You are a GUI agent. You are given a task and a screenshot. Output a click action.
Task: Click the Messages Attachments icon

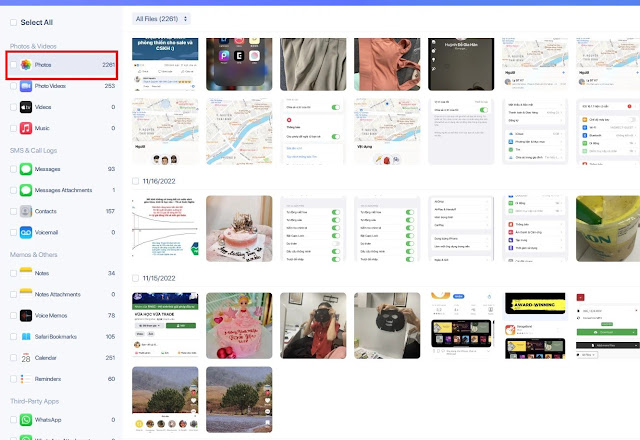[x=26, y=190]
